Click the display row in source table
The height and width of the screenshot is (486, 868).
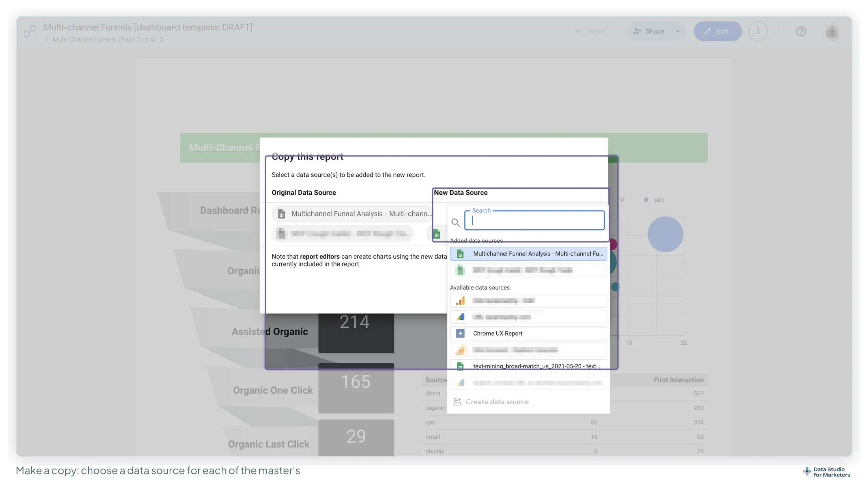click(x=564, y=451)
